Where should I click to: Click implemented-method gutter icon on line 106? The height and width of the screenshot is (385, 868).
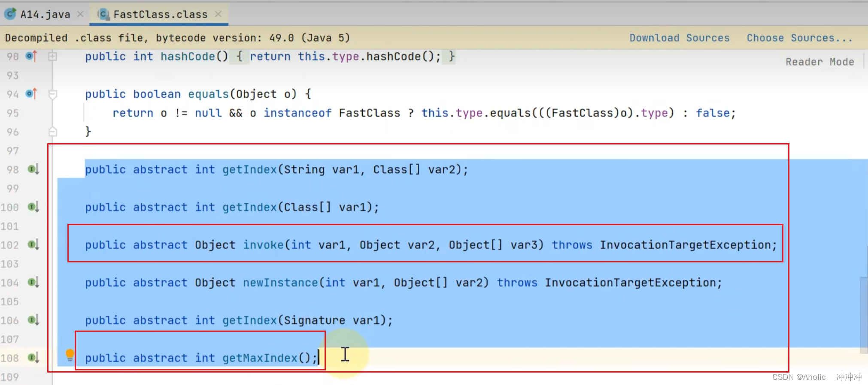coord(33,320)
